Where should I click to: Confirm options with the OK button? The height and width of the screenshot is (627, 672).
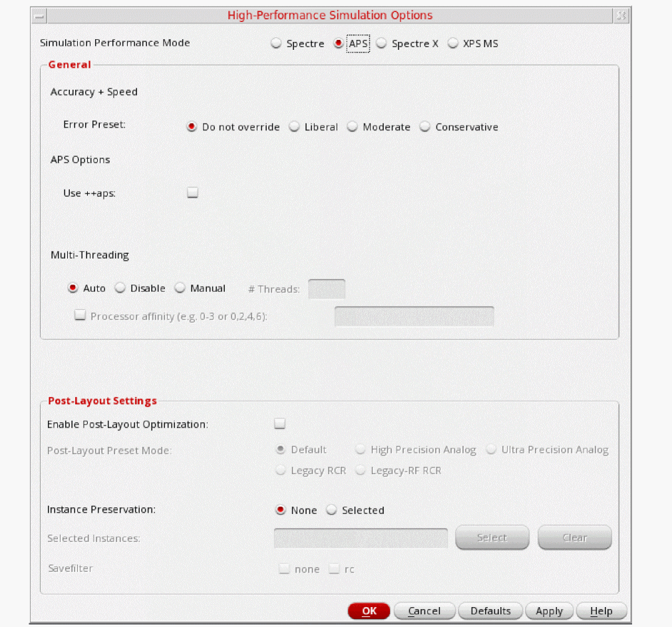click(x=369, y=611)
